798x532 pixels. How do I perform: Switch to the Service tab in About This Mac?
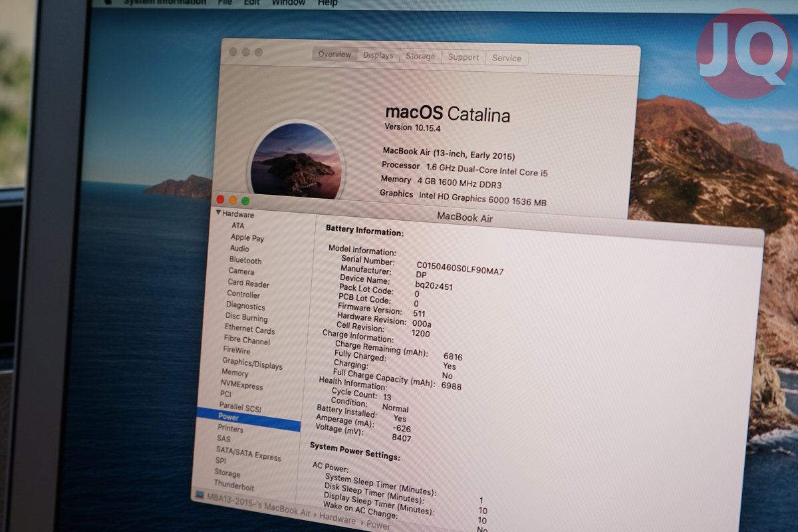507,58
